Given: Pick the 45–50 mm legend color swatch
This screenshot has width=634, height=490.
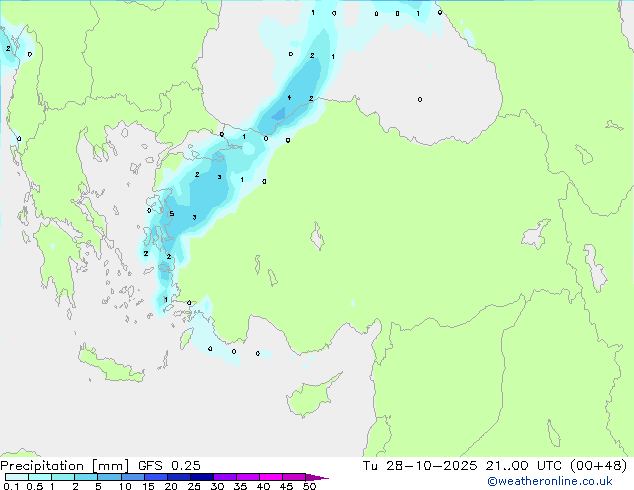Looking at the screenshot, I should point(294,477).
